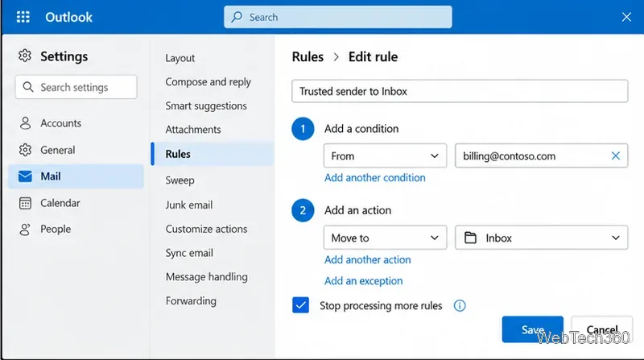Close the settings panel with top X
The width and height of the screenshot is (644, 360).
tap(626, 17)
